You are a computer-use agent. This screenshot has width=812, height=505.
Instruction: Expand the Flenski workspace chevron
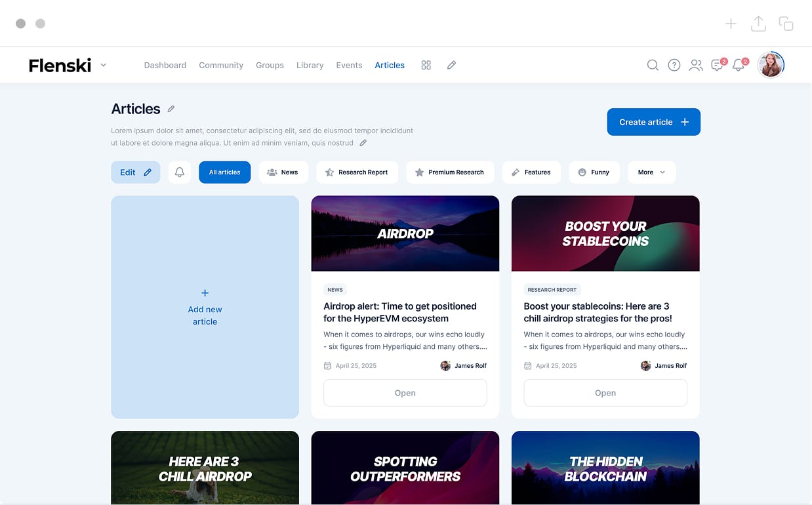pyautogui.click(x=104, y=65)
